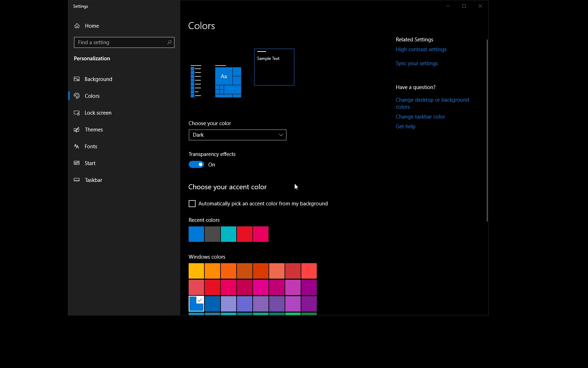The width and height of the screenshot is (588, 368).
Task: Select the bright orange Windows color
Action: pyautogui.click(x=229, y=271)
